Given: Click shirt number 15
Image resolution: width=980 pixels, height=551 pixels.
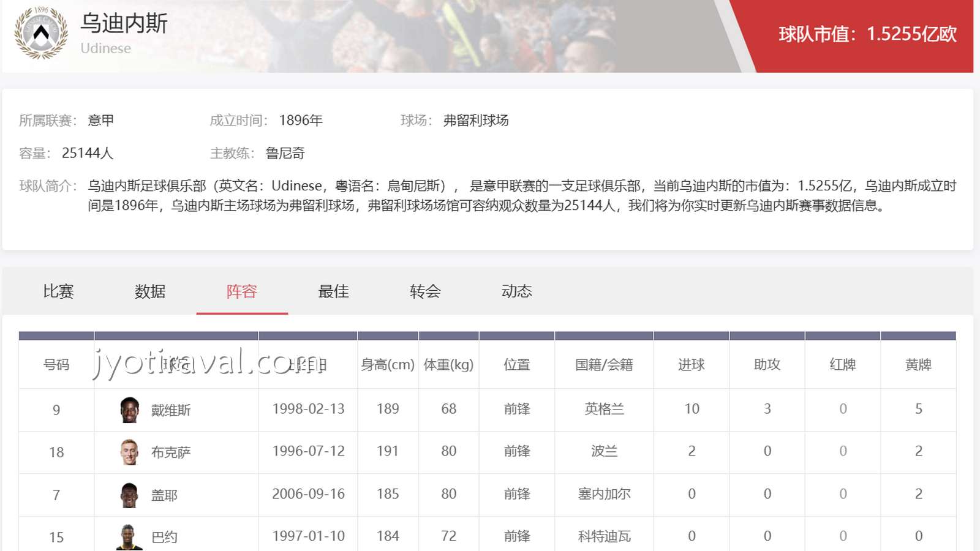Looking at the screenshot, I should click(x=56, y=538).
